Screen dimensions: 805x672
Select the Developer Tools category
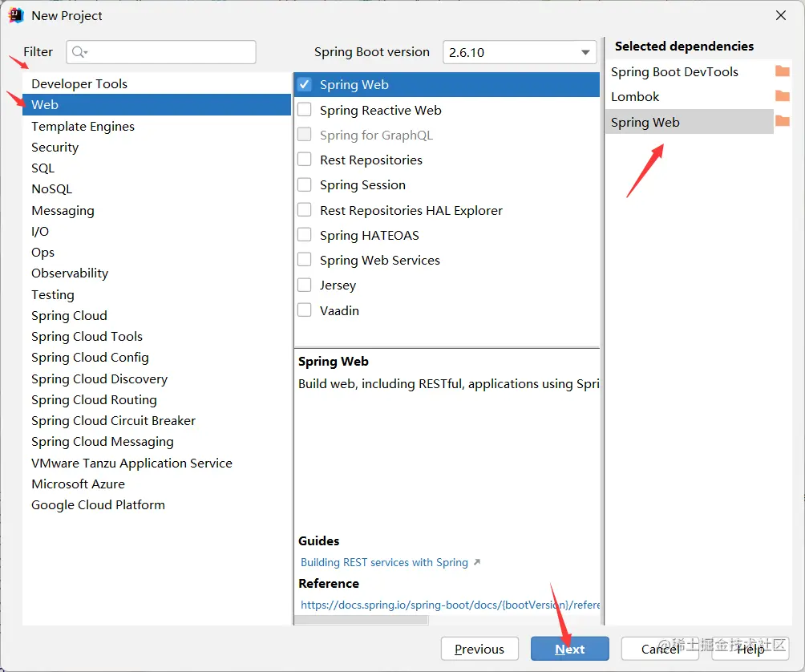[156, 83]
